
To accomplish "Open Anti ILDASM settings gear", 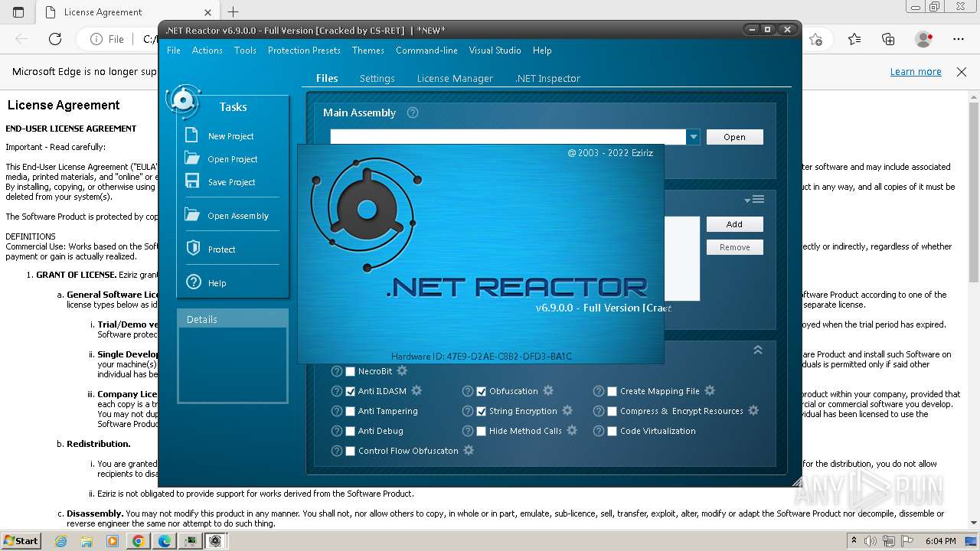I will point(416,391).
